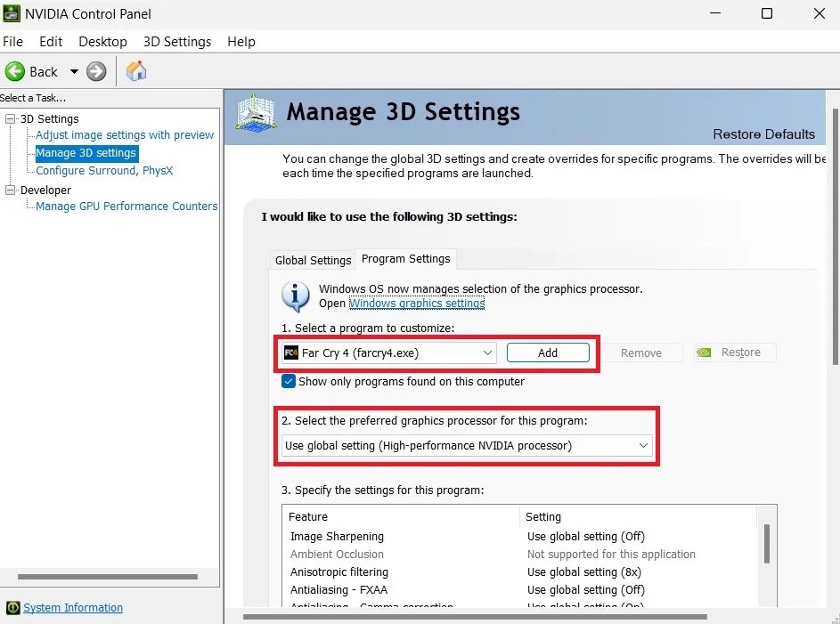Viewport: 840px width, 624px height.
Task: Click the NVIDIA eye icon on Restore button
Action: pyautogui.click(x=705, y=353)
